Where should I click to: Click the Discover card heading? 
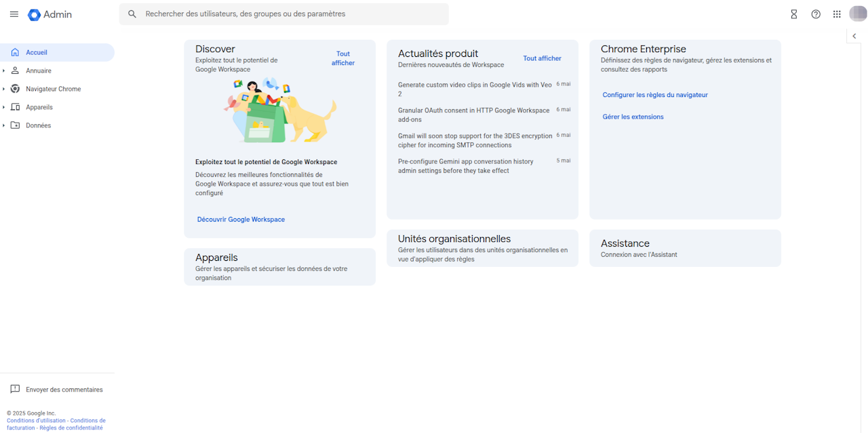pyautogui.click(x=215, y=49)
